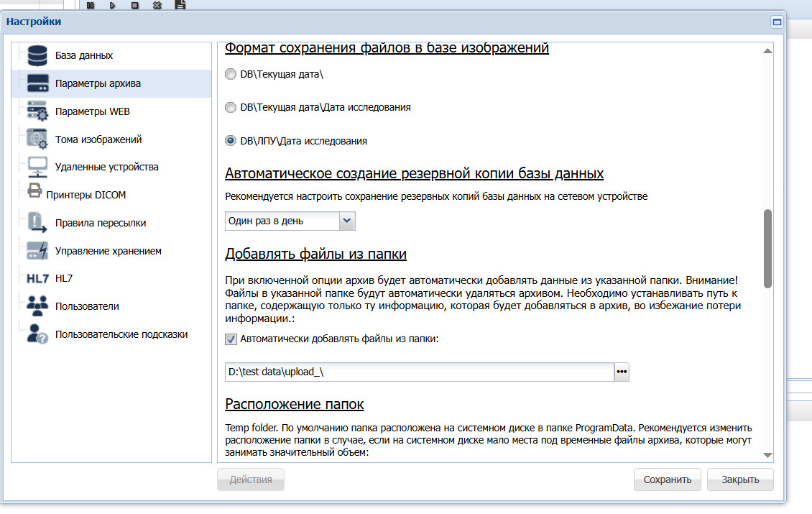Screen dimensions: 812x514
Task: Select DB\Текущая дата\Дата исследования format option
Action: (x=231, y=107)
